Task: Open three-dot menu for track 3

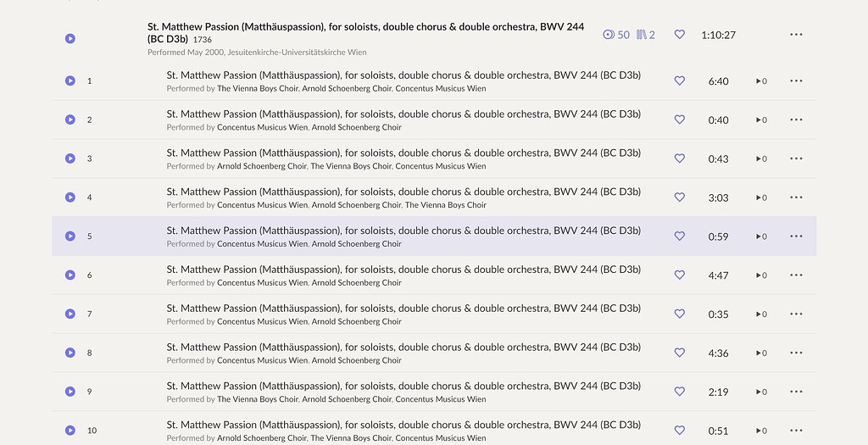Action: click(x=796, y=159)
